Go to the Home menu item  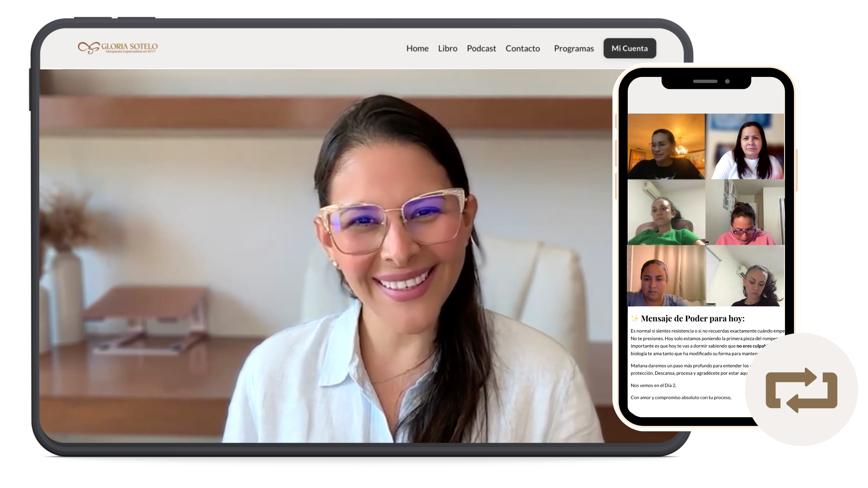(x=417, y=49)
